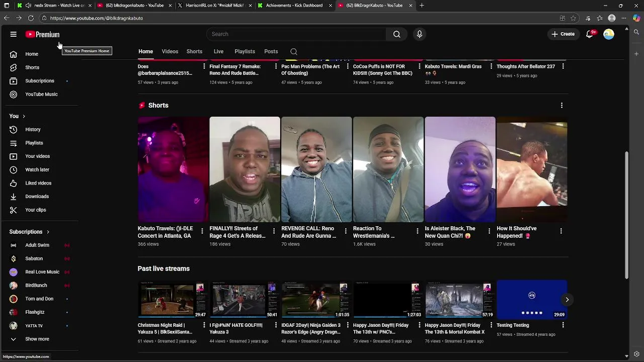Open Liked videos in the sidebar
Screen dimensions: 644x362
39,183
